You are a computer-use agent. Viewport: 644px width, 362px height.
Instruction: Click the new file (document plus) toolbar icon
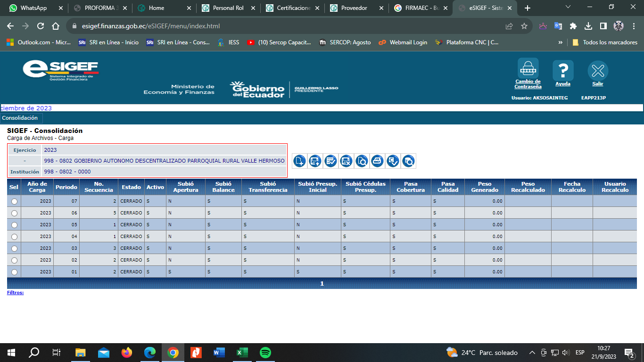[x=299, y=161]
